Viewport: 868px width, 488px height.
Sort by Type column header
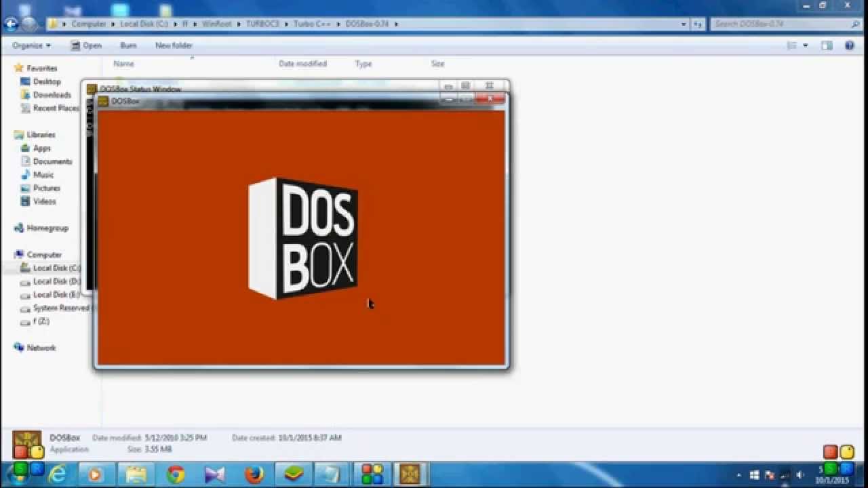tap(363, 64)
